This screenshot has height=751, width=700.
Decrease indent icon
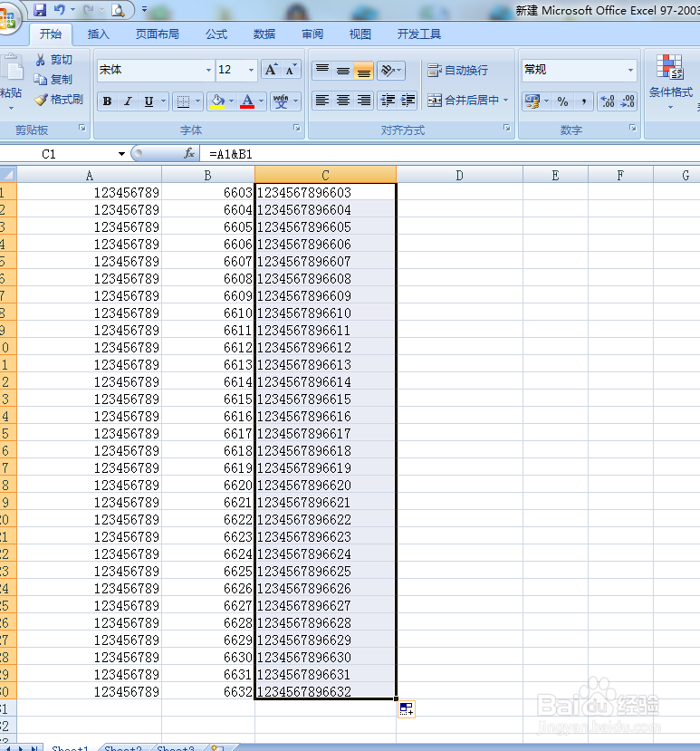pyautogui.click(x=388, y=100)
